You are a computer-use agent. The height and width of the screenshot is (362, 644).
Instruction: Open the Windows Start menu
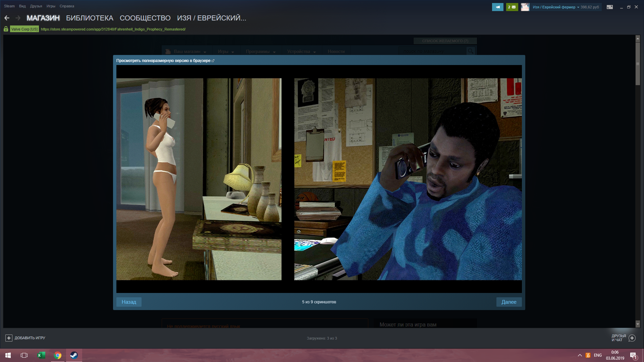(x=8, y=355)
